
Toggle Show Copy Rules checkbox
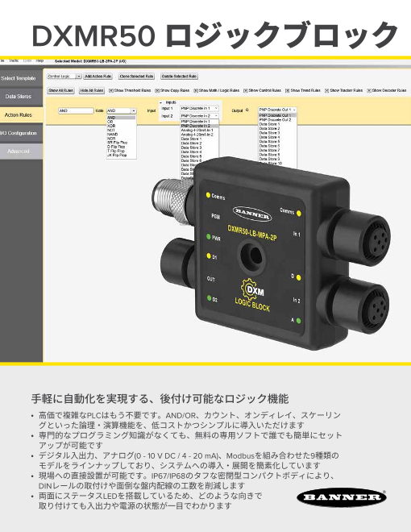click(157, 90)
